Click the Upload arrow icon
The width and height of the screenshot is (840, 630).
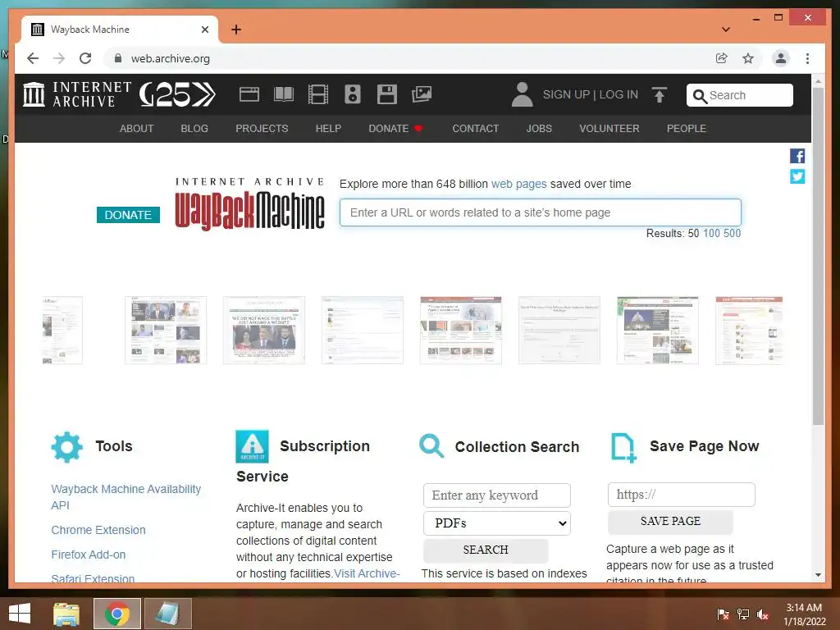click(x=660, y=94)
